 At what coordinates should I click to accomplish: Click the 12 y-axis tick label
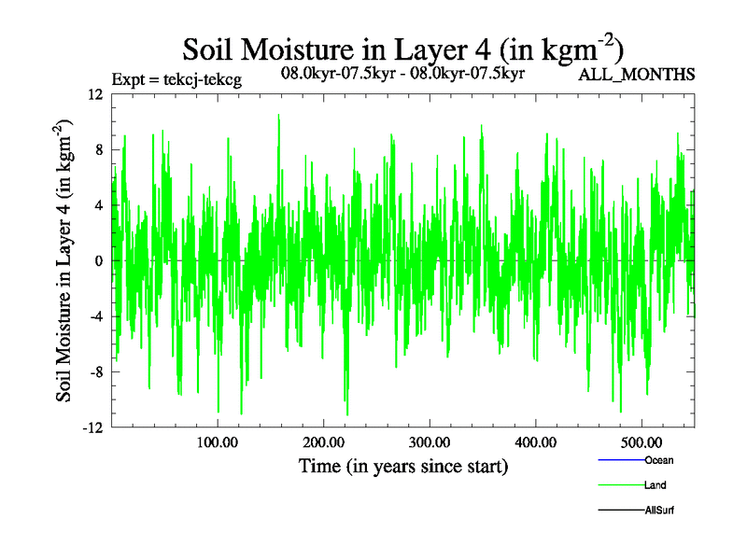pyautogui.click(x=93, y=94)
